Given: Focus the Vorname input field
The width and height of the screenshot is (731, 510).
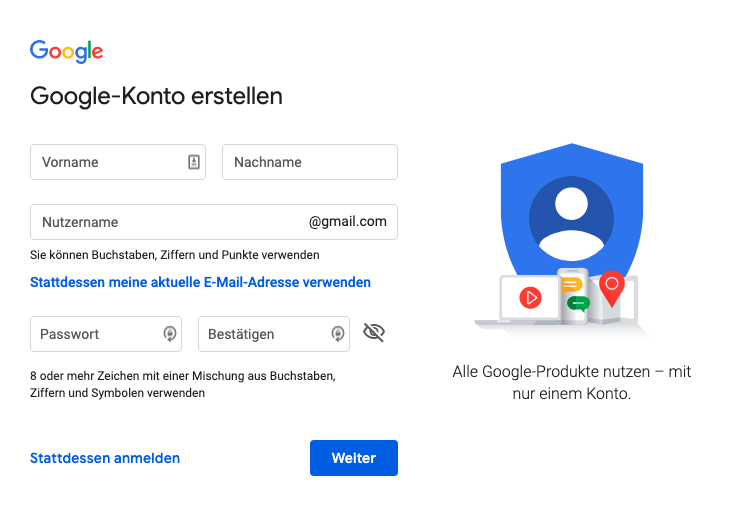Looking at the screenshot, I should pyautogui.click(x=118, y=162).
